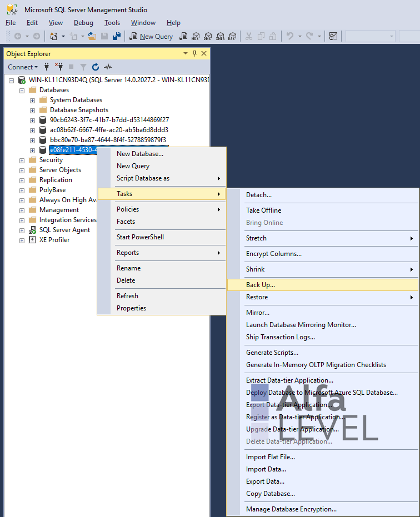Open Object Explorer window position dropdown
Screen dimensions: 420x517
click(x=186, y=53)
